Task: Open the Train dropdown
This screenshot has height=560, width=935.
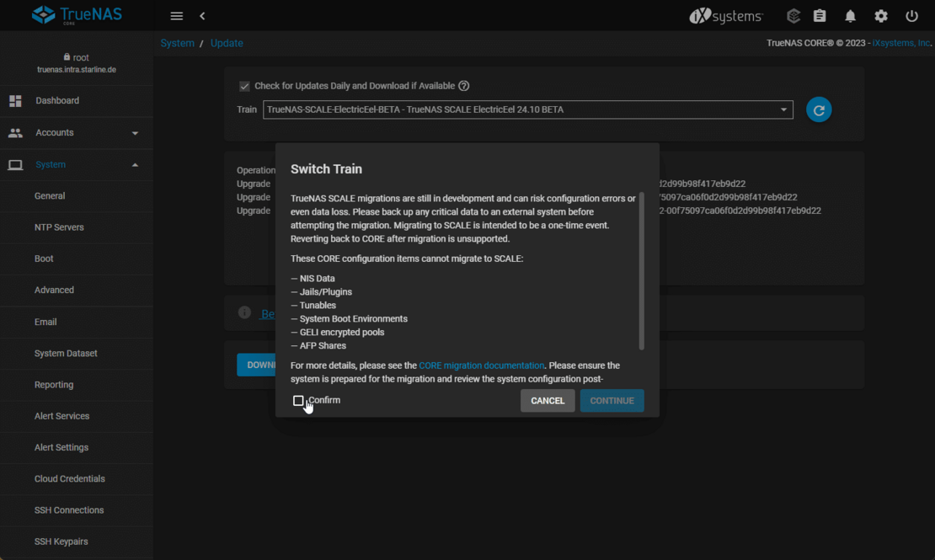Action: 527,109
